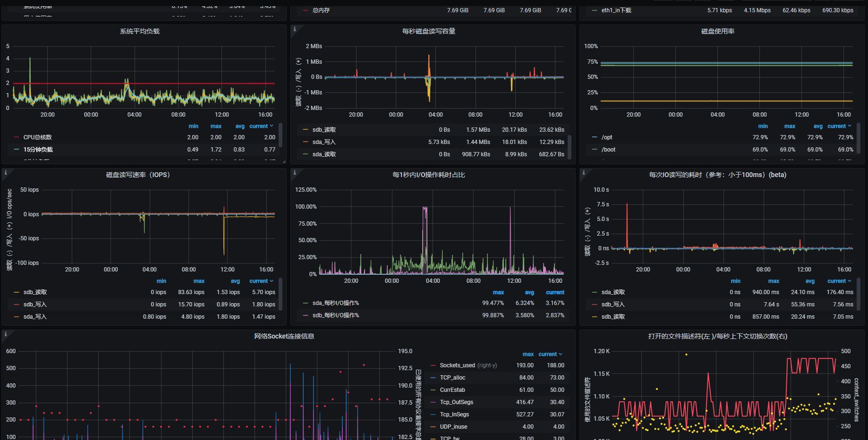Toggle sdb_写入 series in IOPS legend

click(x=35, y=305)
